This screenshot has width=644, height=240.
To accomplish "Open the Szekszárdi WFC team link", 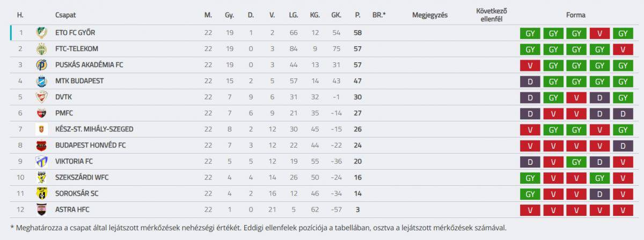I will click(83, 178).
